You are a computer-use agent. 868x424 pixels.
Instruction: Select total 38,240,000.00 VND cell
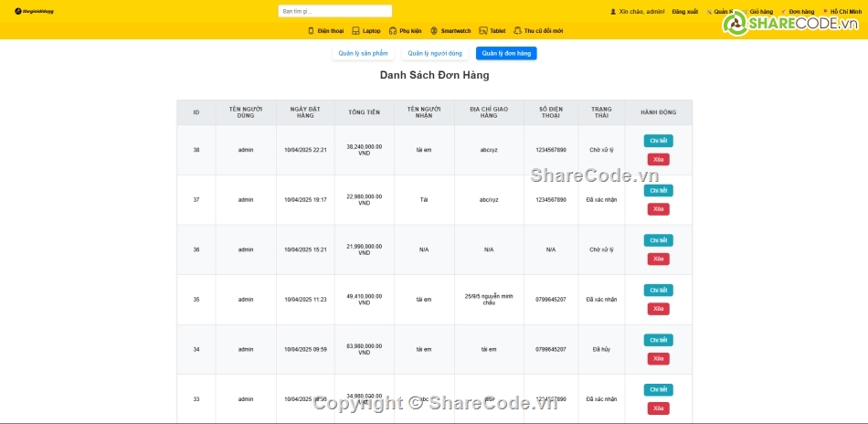tap(364, 150)
